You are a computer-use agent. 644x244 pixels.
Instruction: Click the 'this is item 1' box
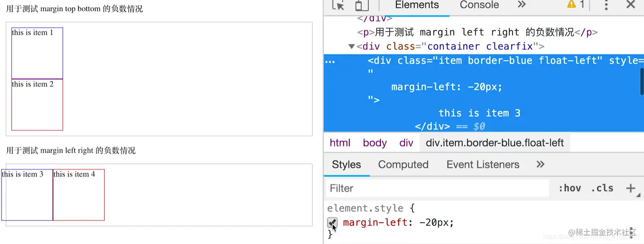[x=37, y=53]
